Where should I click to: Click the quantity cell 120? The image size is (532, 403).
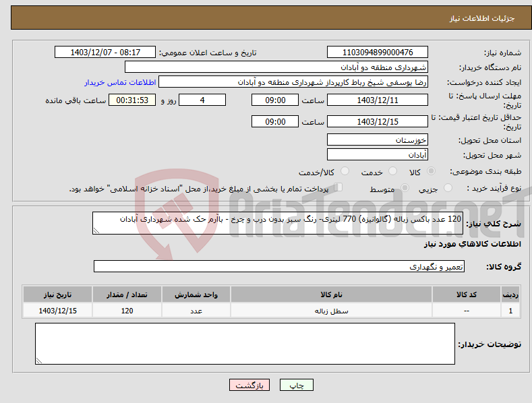[x=127, y=311]
